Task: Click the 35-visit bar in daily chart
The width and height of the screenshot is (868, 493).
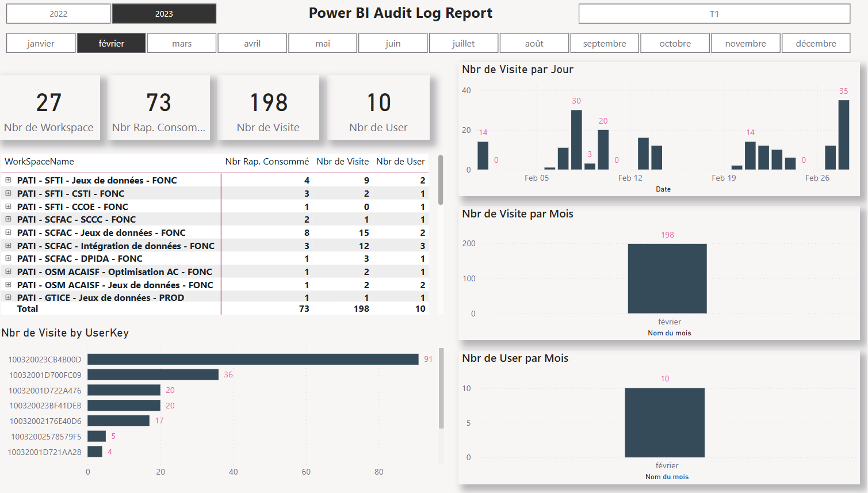Action: coord(843,135)
